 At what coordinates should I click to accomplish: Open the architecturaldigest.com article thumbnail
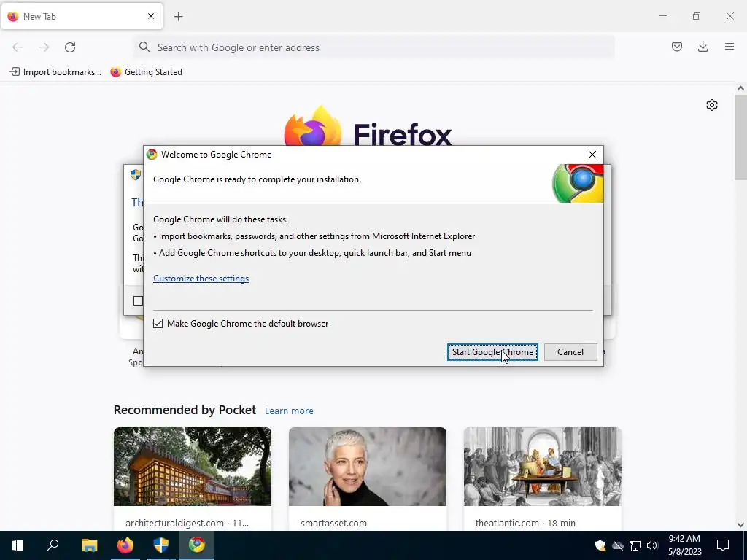[193, 467]
